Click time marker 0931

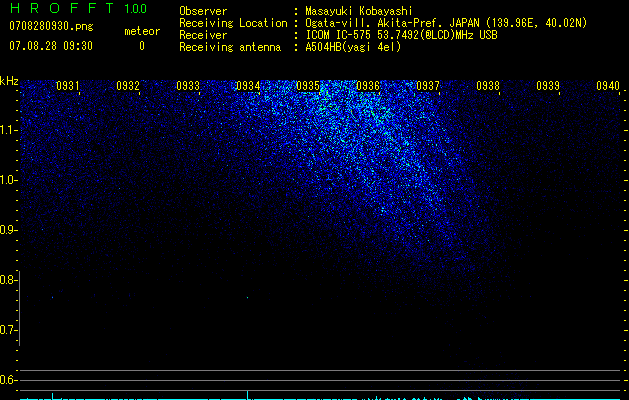click(67, 86)
